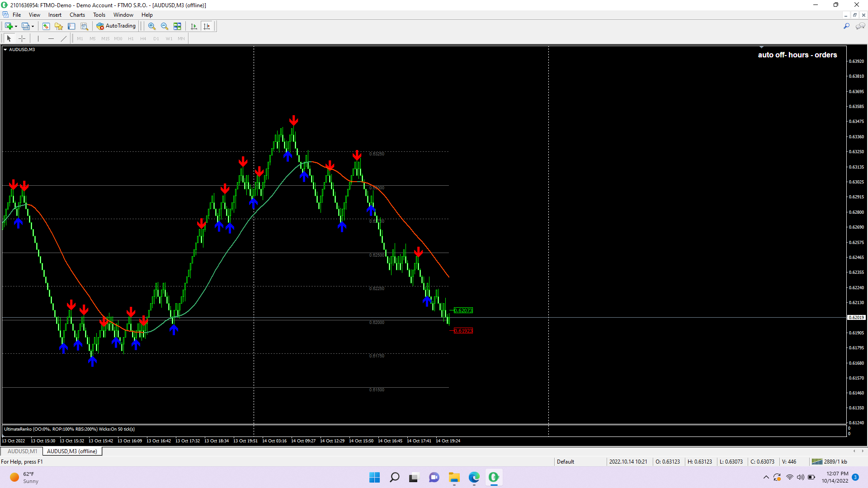Expand the profiles dropdown arrow
This screenshot has width=868, height=488.
coord(33,26)
